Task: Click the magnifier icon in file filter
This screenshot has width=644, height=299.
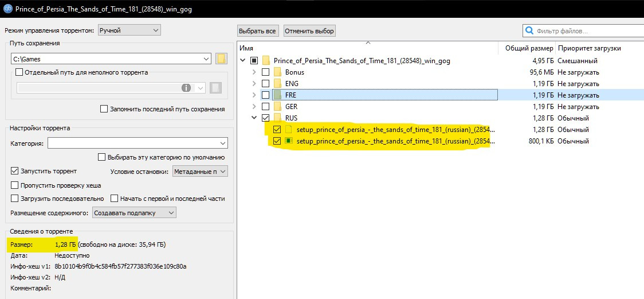Action: [x=529, y=31]
